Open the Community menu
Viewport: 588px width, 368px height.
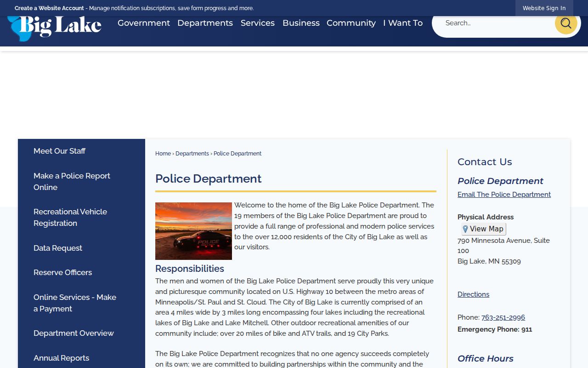(x=351, y=23)
